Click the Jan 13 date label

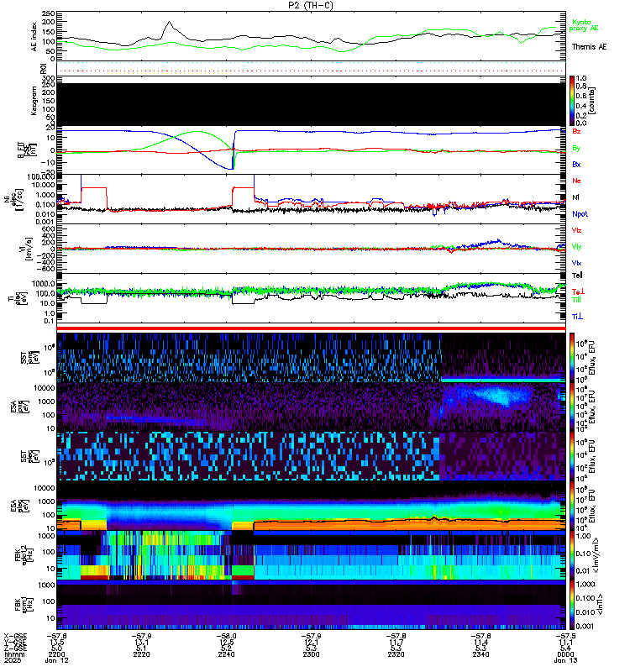(565, 660)
